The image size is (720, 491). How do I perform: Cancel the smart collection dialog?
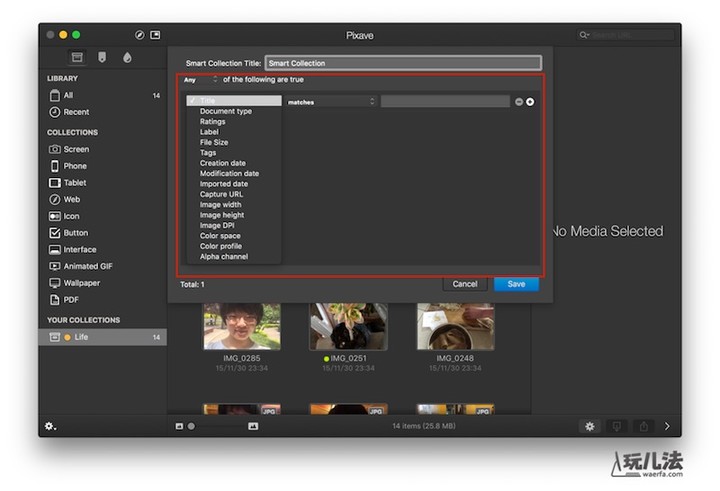465,284
